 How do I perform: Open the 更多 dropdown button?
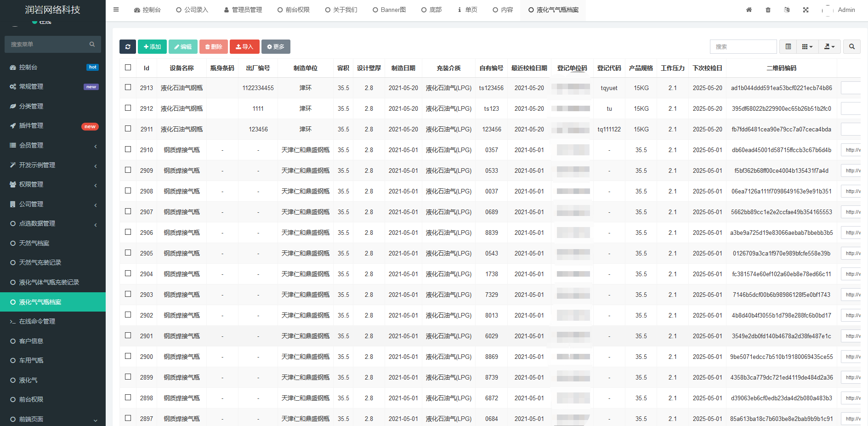coord(276,46)
